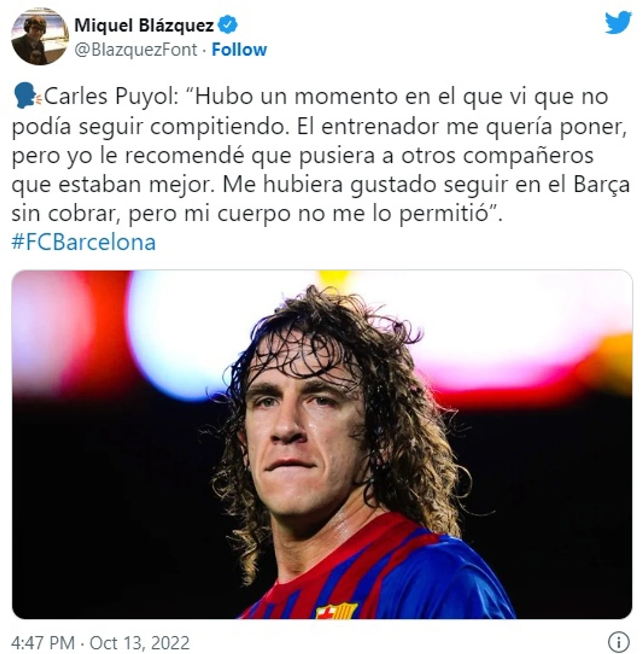Click the Oct 13, 2022 date
This screenshot has width=644, height=654.
[x=139, y=643]
